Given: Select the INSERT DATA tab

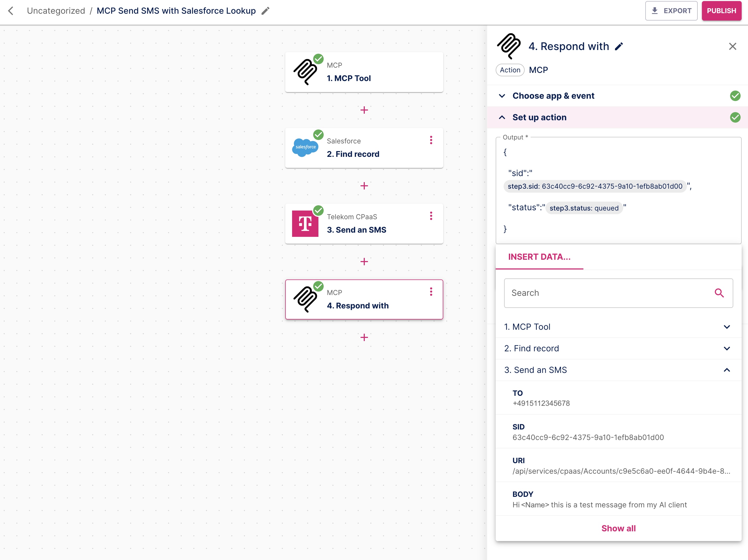Looking at the screenshot, I should (539, 257).
